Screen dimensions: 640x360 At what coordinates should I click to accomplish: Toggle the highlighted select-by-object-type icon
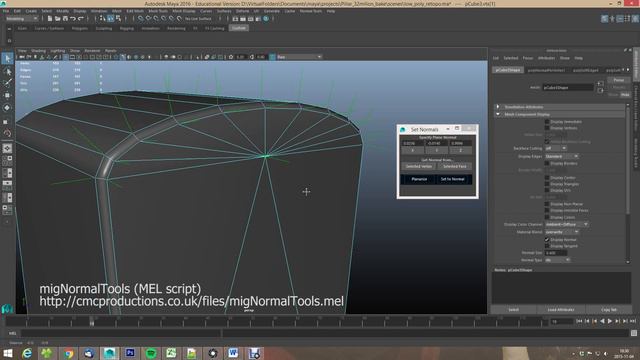point(111,18)
